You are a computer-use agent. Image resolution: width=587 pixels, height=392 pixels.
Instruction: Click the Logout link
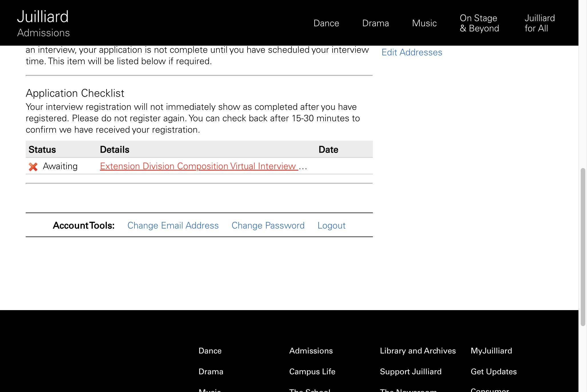(331, 225)
